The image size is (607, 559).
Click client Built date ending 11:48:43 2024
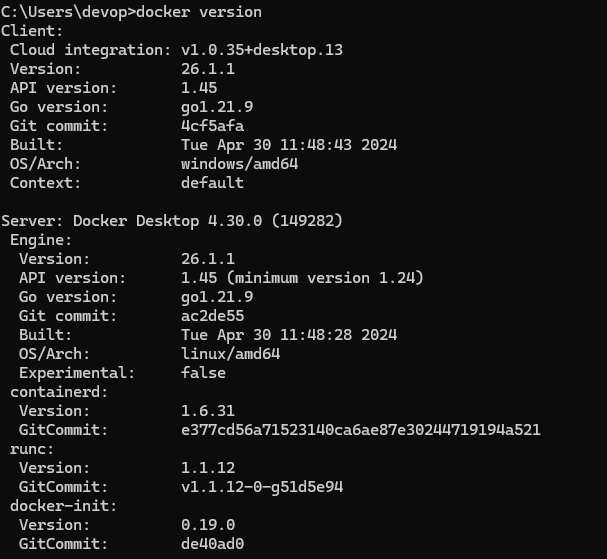point(289,145)
